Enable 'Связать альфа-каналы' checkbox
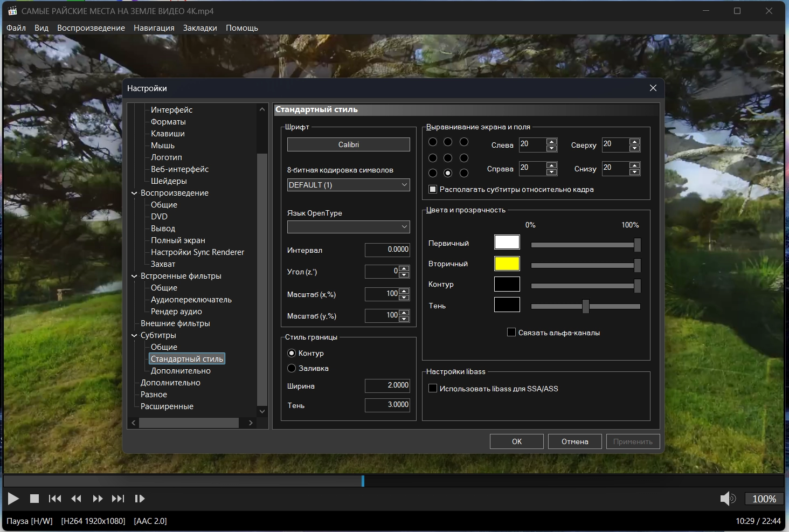Screen dimensions: 789x532 point(511,333)
